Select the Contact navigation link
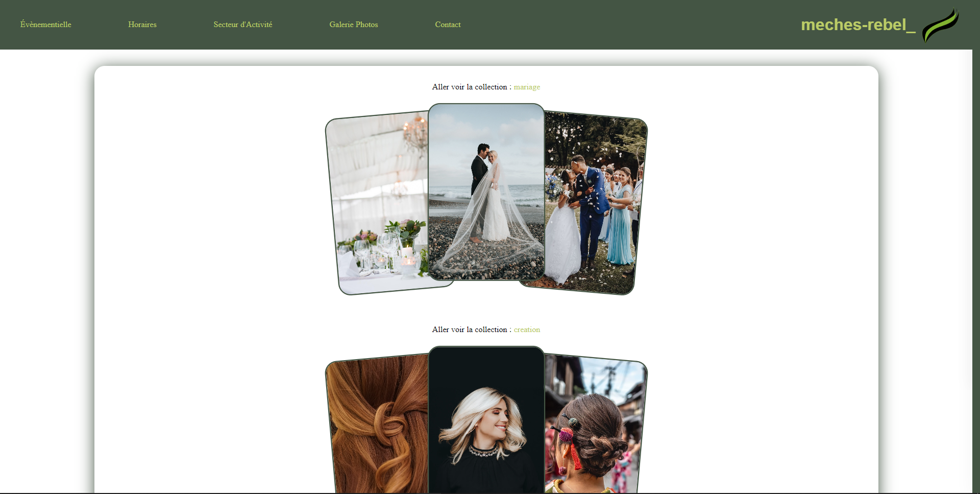This screenshot has width=980, height=494. click(x=448, y=25)
